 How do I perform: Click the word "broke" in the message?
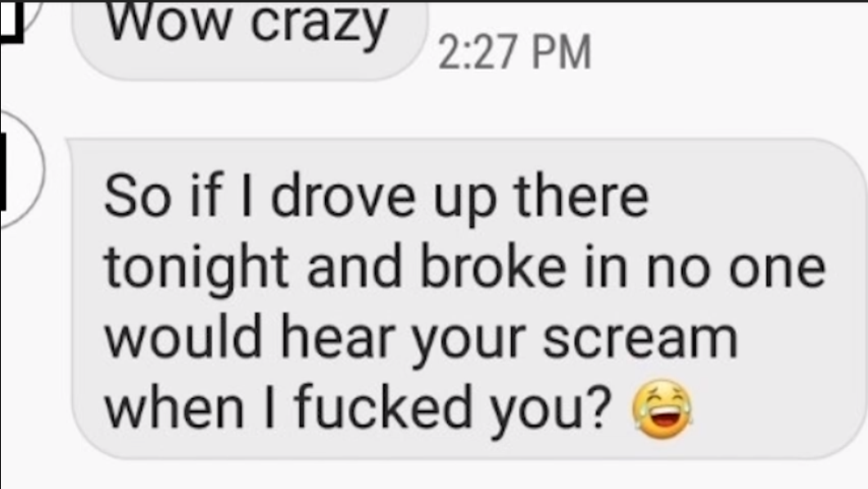point(493,267)
